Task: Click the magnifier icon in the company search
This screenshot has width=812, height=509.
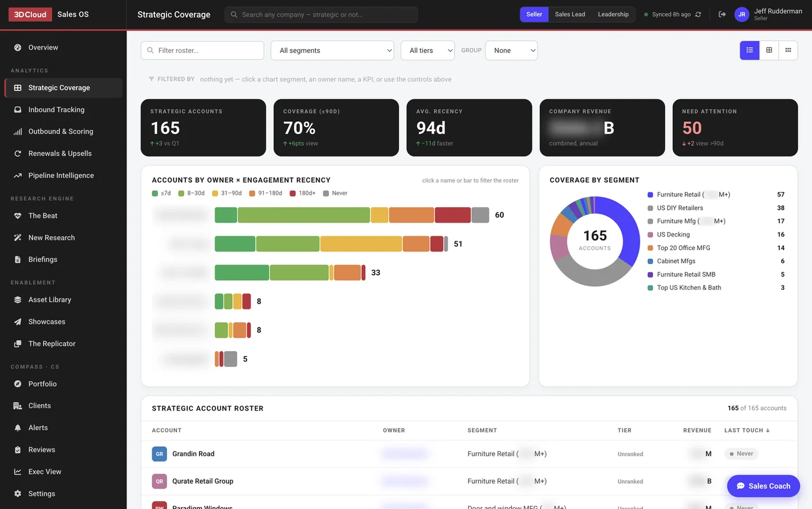Action: (x=234, y=14)
